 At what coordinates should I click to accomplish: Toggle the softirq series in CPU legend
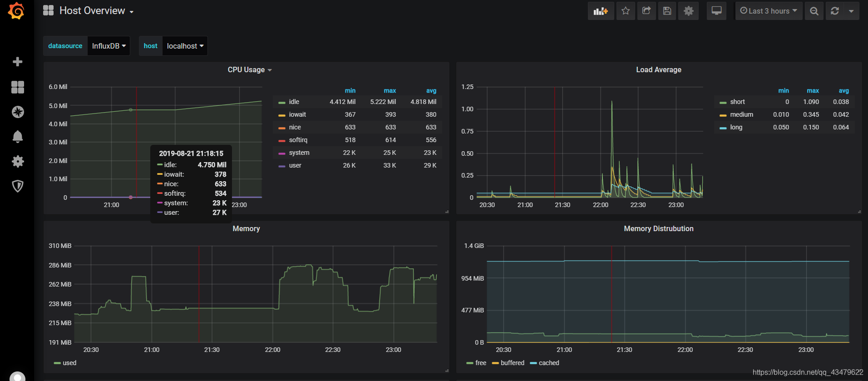pos(298,140)
